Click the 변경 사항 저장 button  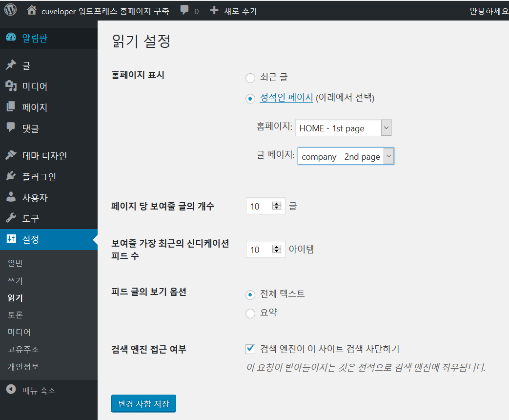tap(143, 403)
